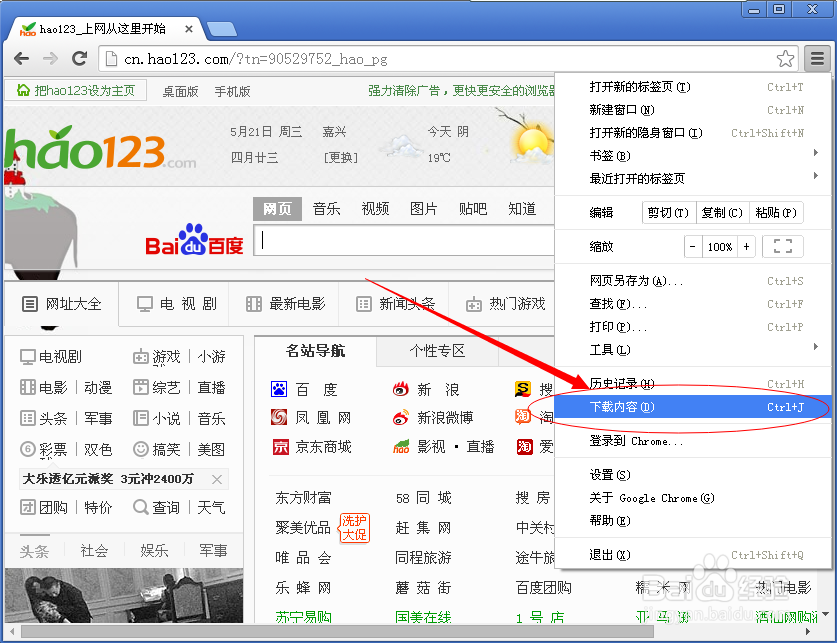The width and height of the screenshot is (837, 643).
Task: Click the Baidu logo
Action: [x=194, y=241]
